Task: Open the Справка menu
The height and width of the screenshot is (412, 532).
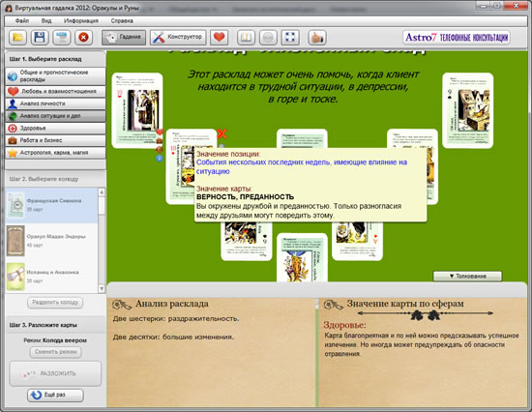Action: coord(122,20)
